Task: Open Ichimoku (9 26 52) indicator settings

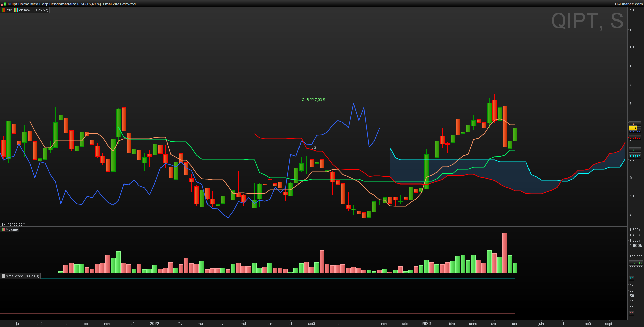Action: (x=33, y=10)
